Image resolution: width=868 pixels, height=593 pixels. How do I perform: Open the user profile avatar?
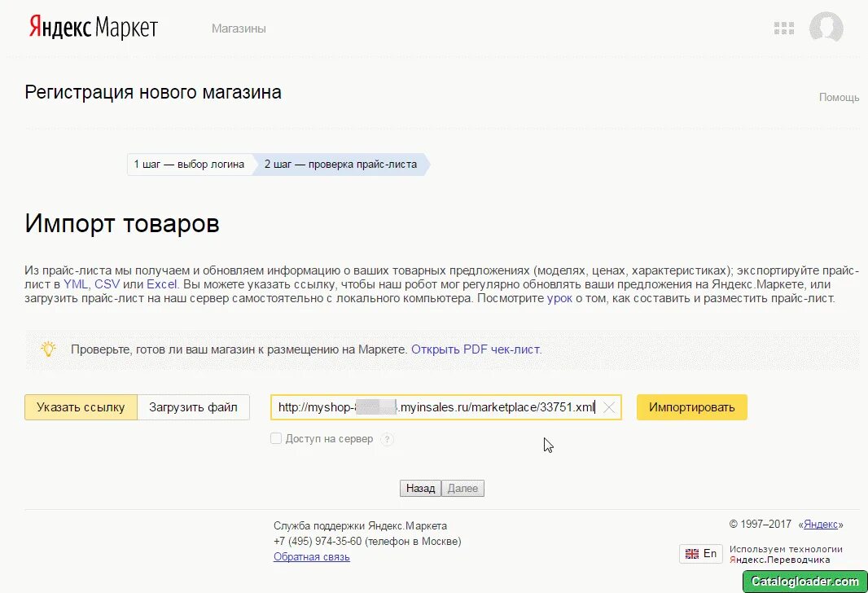[826, 27]
